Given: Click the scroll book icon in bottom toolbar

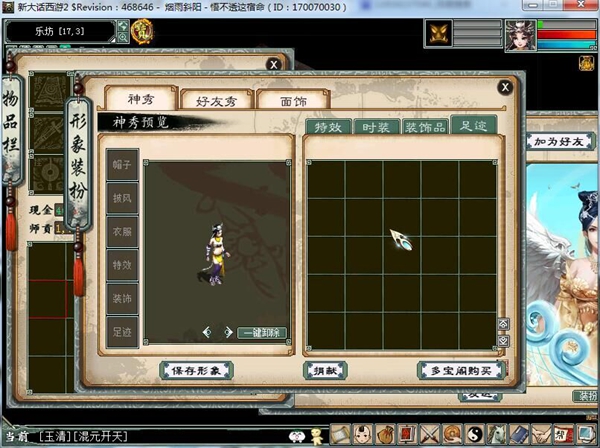Looking at the screenshot, I should pos(340,435).
